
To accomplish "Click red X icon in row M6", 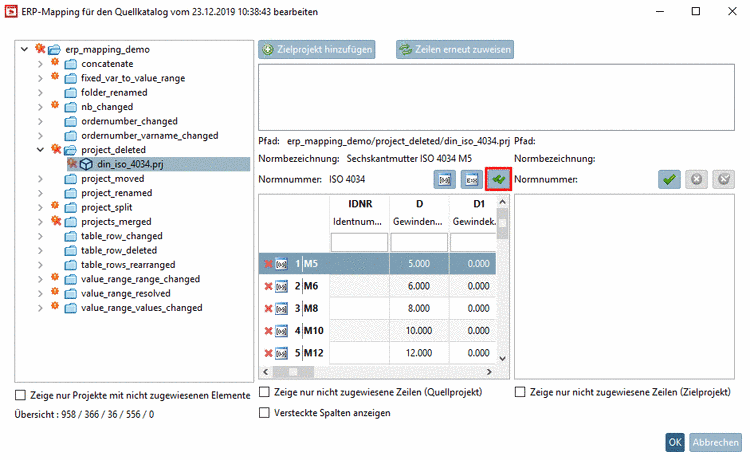I will click(268, 286).
